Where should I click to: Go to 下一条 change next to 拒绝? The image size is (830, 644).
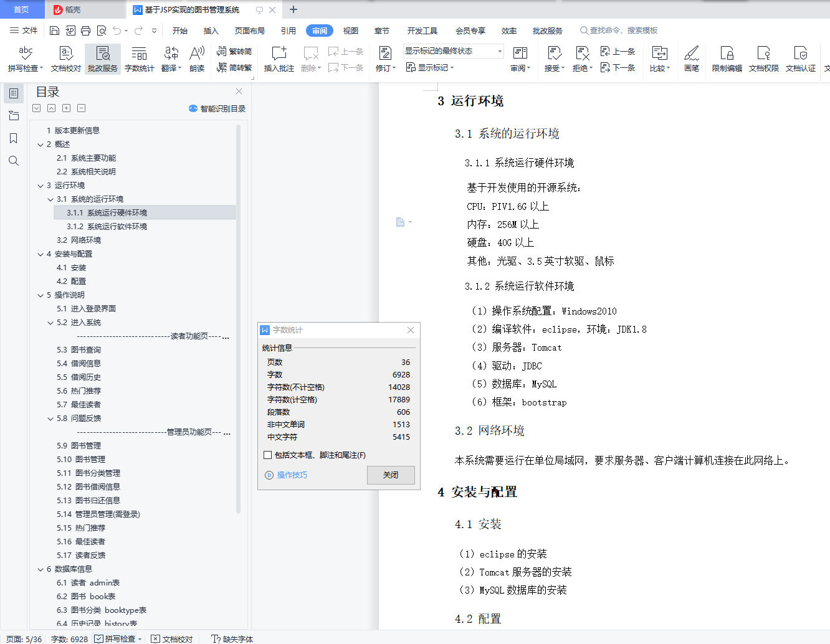[x=618, y=67]
